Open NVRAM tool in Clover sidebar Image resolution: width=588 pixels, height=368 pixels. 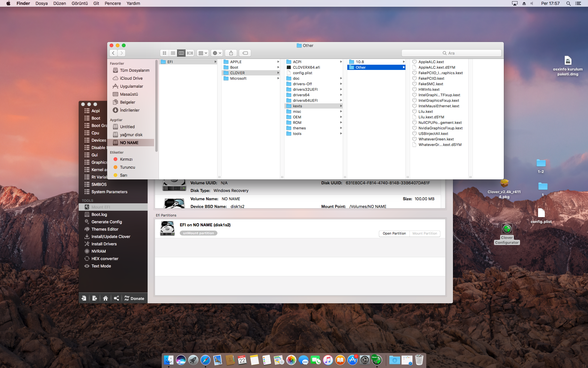98,251
